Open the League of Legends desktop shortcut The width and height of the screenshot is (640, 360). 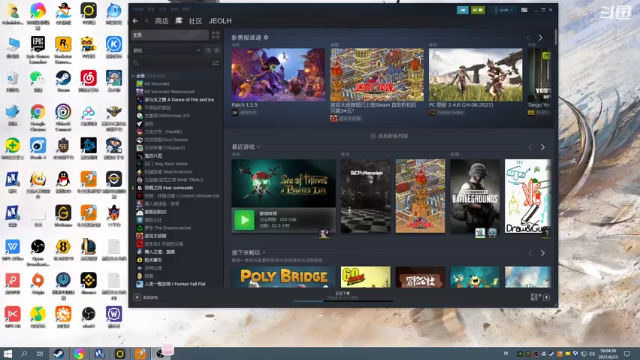coord(89,250)
